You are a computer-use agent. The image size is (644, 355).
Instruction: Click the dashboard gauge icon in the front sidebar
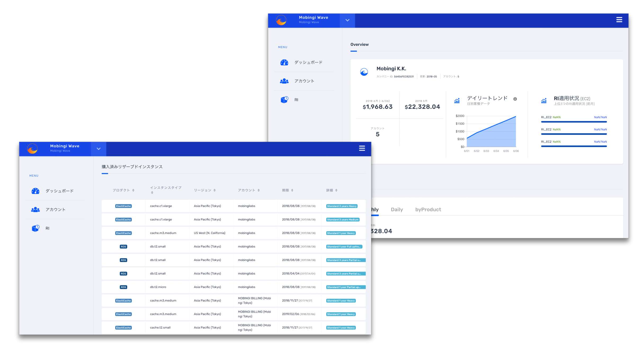click(35, 191)
